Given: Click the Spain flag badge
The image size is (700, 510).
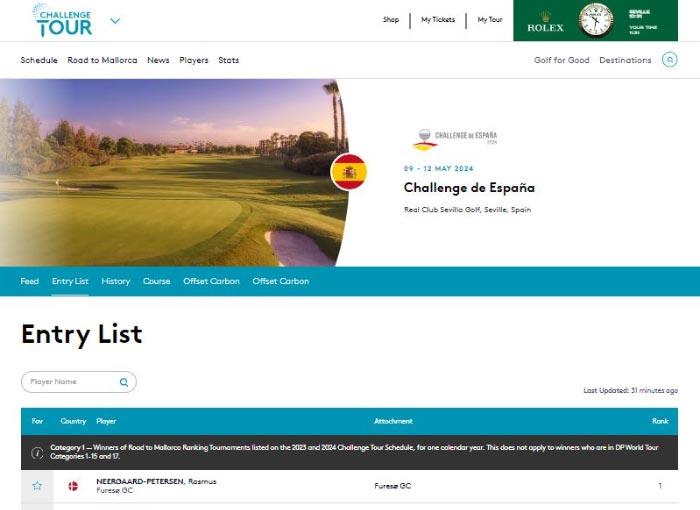Looking at the screenshot, I should coord(349,172).
